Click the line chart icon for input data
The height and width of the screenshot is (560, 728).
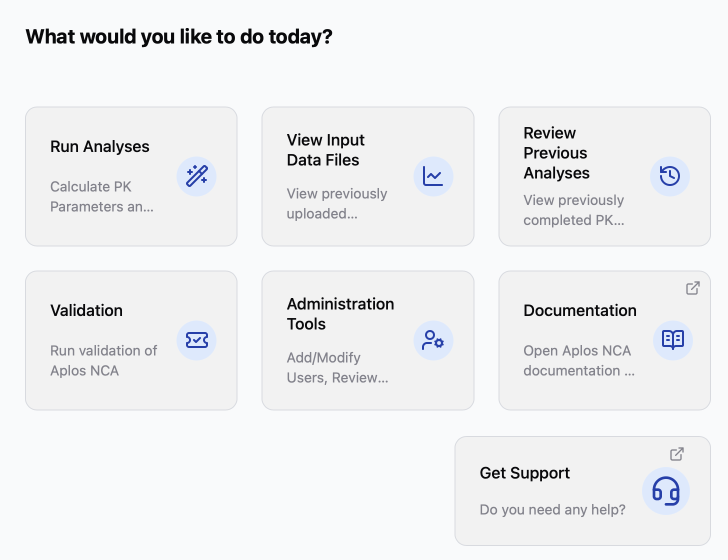pos(433,176)
